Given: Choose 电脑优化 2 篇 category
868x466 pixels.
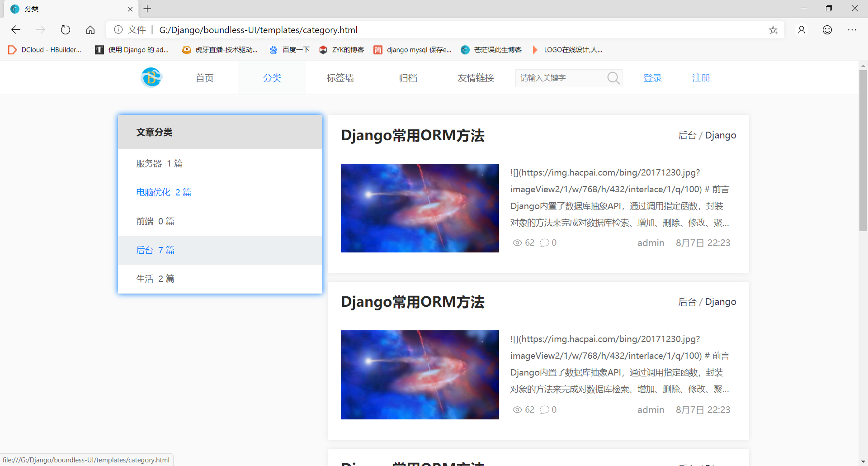Looking at the screenshot, I should (x=164, y=192).
